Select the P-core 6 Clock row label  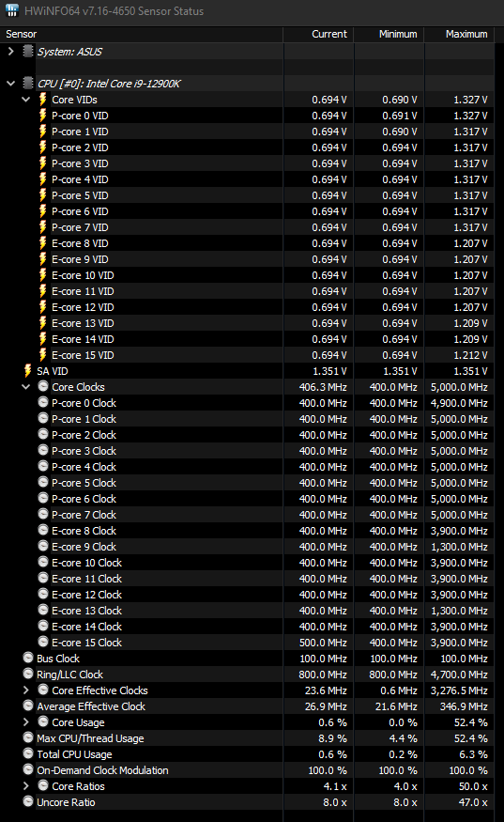84,499
